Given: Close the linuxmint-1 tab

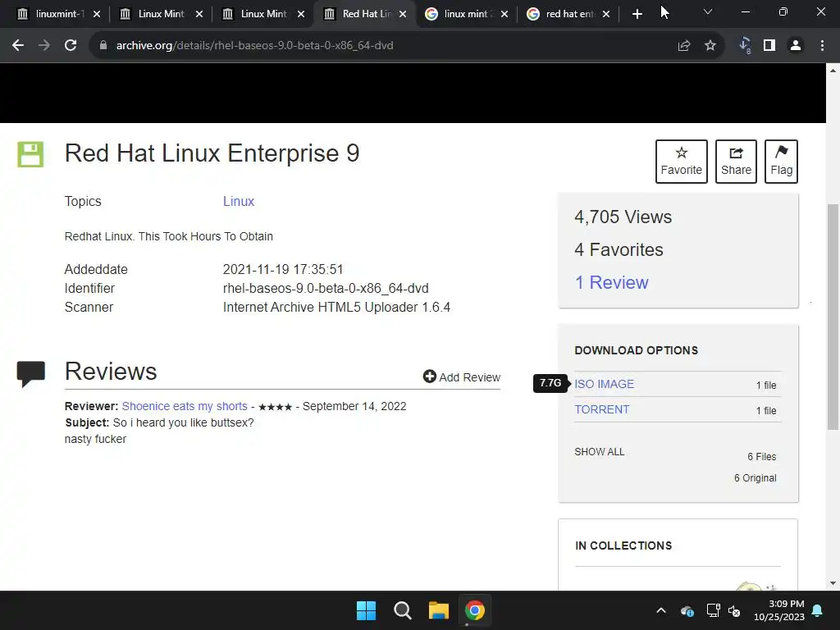Looking at the screenshot, I should click(97, 15).
